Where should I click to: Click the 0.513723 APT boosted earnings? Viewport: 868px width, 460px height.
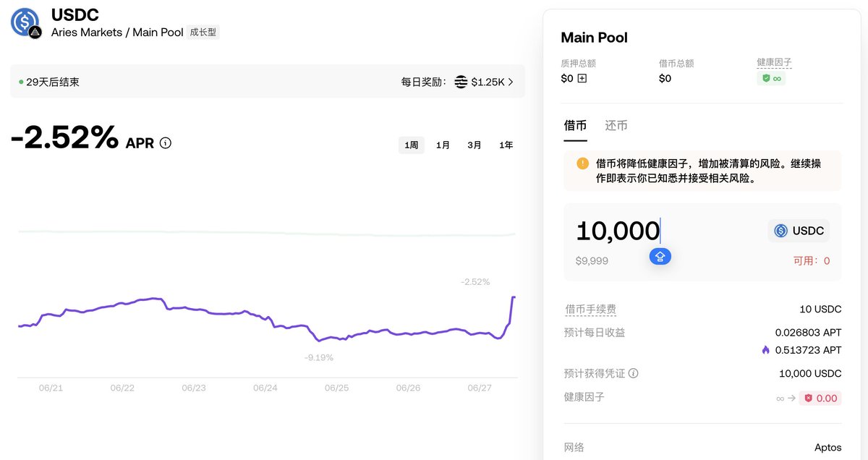(808, 350)
